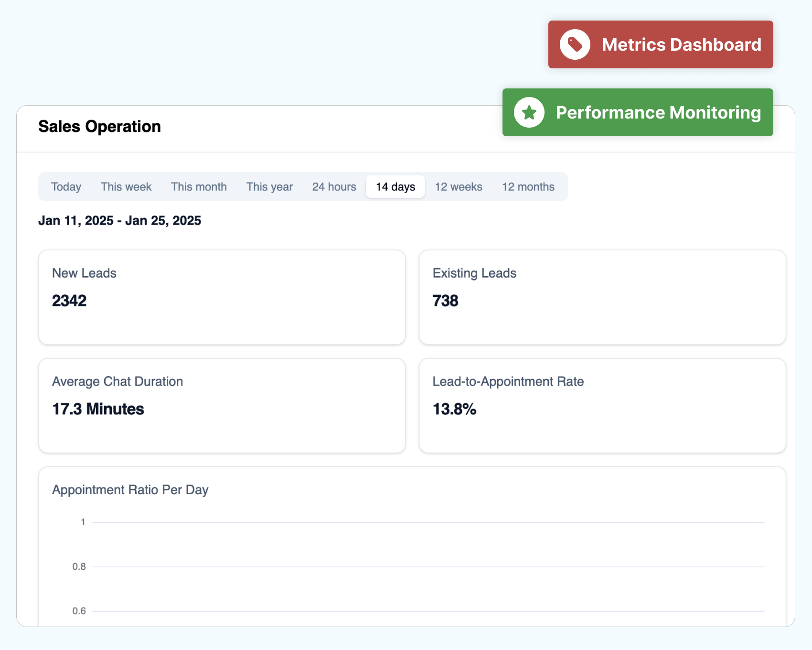Click the 17.3 Minutes value
Image resolution: width=812 pixels, height=650 pixels.
point(98,409)
